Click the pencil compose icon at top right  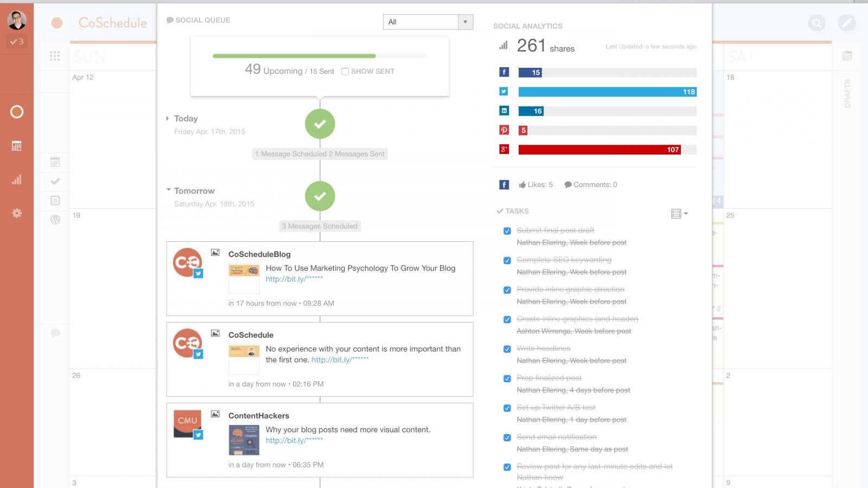click(846, 23)
